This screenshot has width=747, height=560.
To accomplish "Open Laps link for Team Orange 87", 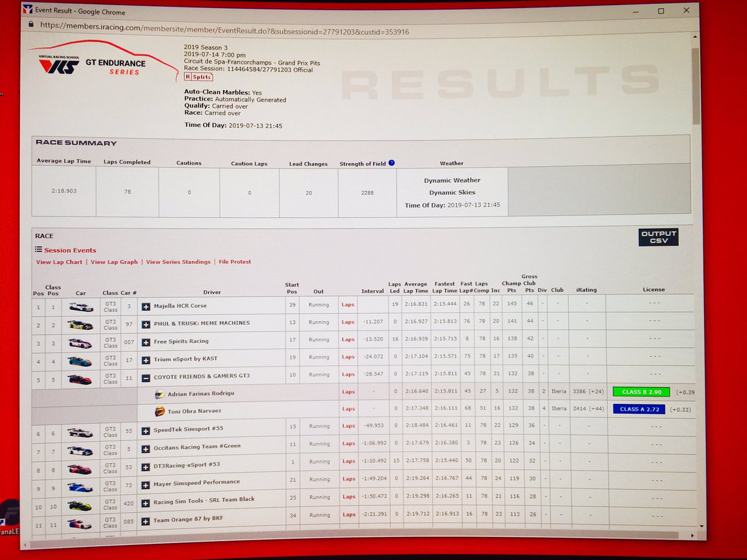I will [348, 515].
